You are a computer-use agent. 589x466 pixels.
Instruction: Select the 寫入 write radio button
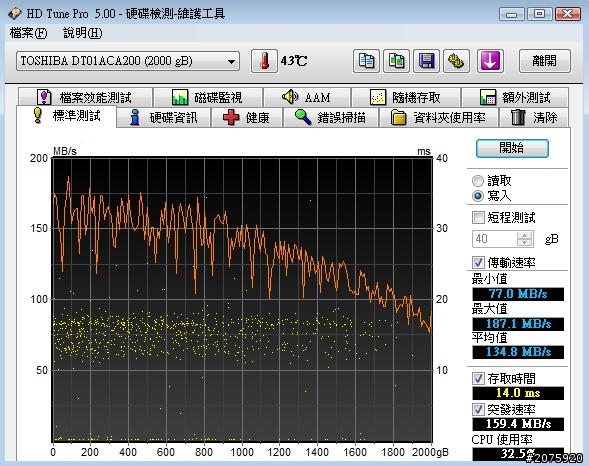[x=478, y=196]
